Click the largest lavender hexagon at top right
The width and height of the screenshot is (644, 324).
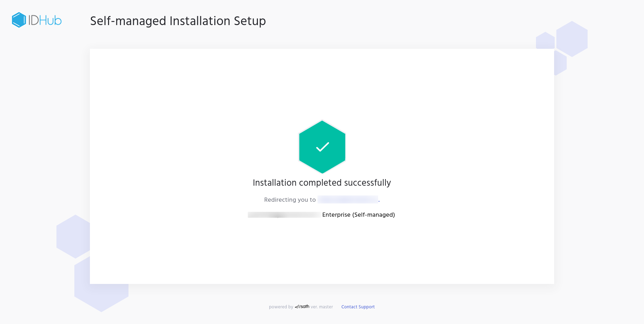(572, 38)
